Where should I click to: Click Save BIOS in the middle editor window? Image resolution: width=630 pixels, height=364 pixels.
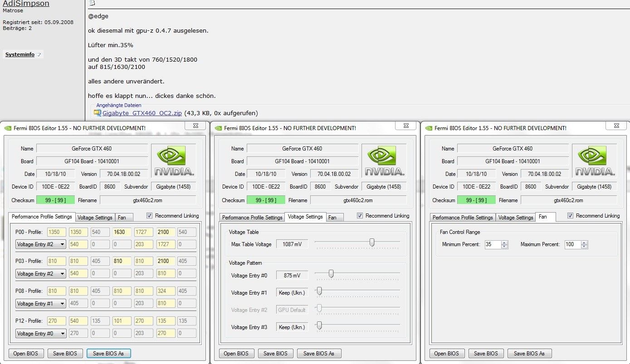click(x=276, y=354)
